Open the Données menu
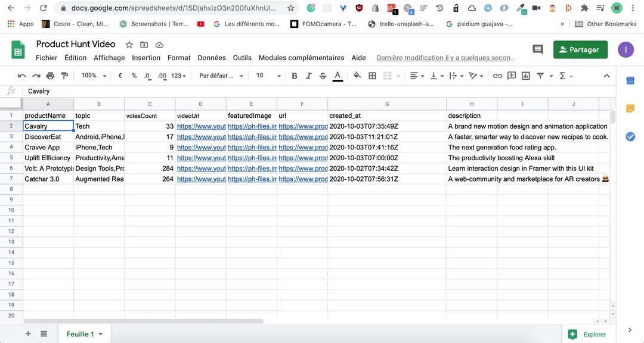 [x=212, y=58]
